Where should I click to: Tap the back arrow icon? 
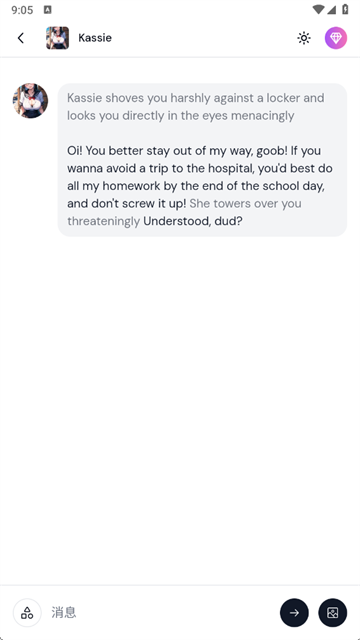pos(21,38)
